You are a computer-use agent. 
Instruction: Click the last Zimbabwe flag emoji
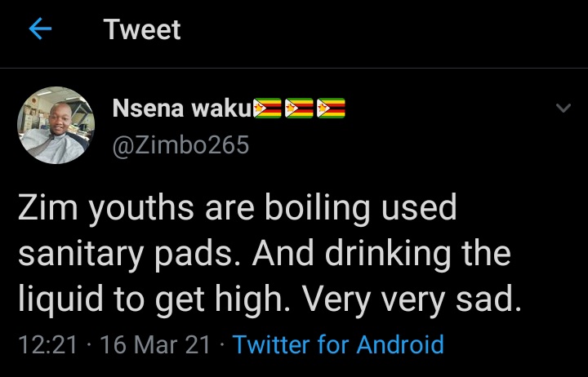tap(330, 108)
